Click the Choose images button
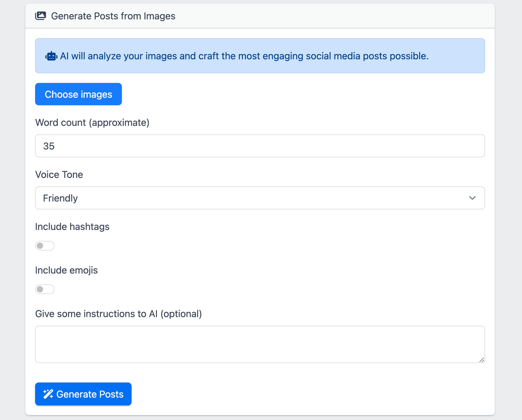Image resolution: width=522 pixels, height=420 pixels. [x=78, y=94]
